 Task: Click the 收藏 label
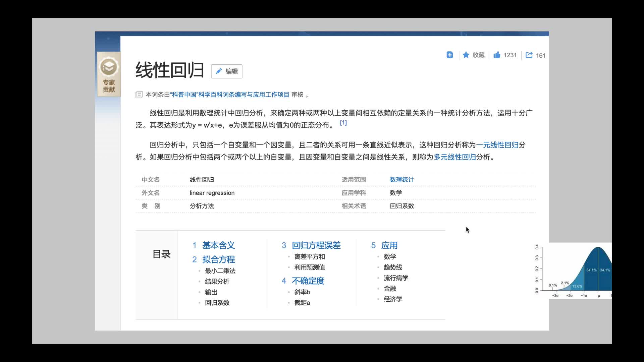tap(479, 55)
